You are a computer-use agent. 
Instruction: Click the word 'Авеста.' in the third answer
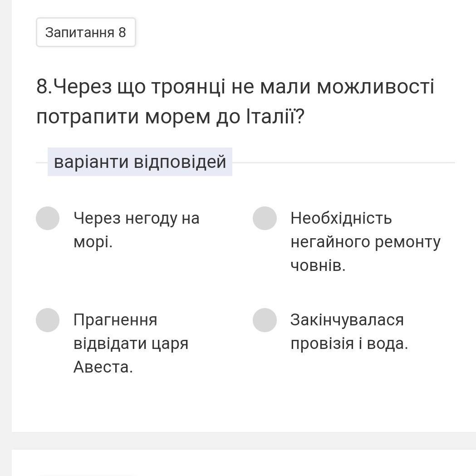(x=103, y=367)
